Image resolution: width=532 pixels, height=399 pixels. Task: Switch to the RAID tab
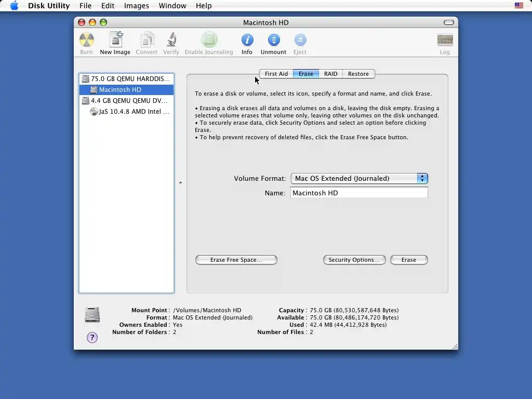(x=330, y=74)
